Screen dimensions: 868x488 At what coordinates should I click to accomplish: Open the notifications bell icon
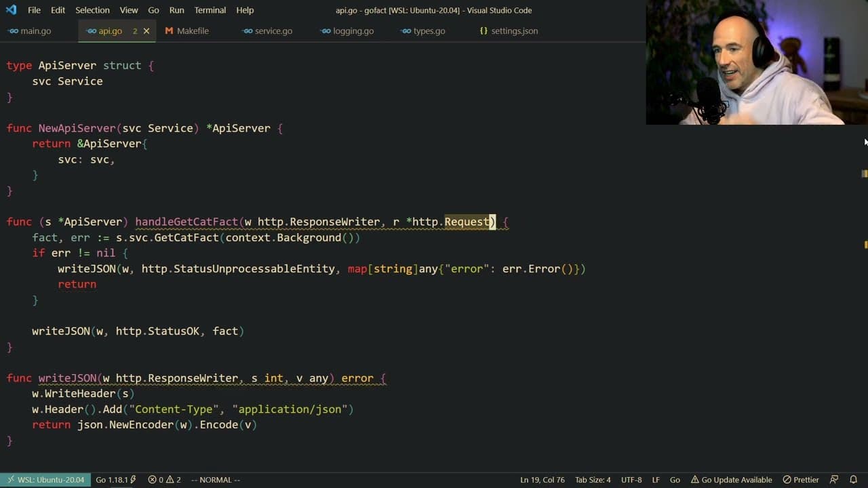click(854, 480)
